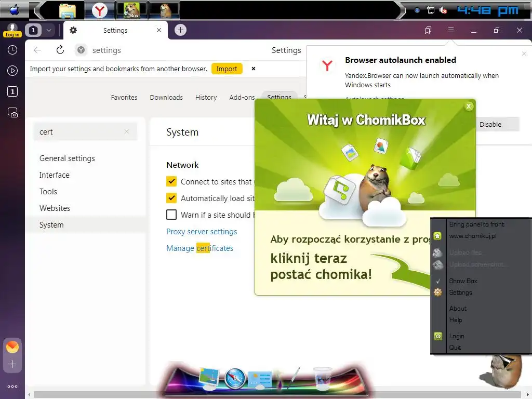Screen dimensions: 532x399
Task: Open the Apple logo start menu
Action: point(14,10)
